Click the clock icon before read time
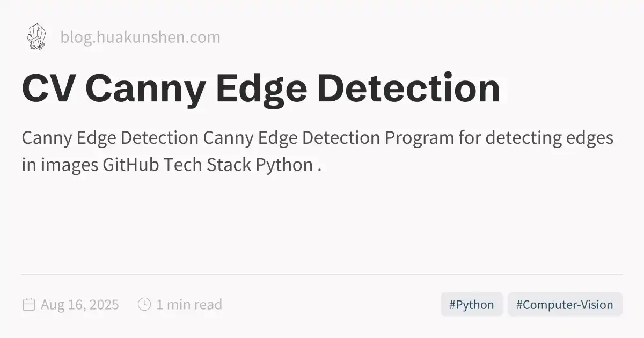The height and width of the screenshot is (338, 644). tap(144, 304)
